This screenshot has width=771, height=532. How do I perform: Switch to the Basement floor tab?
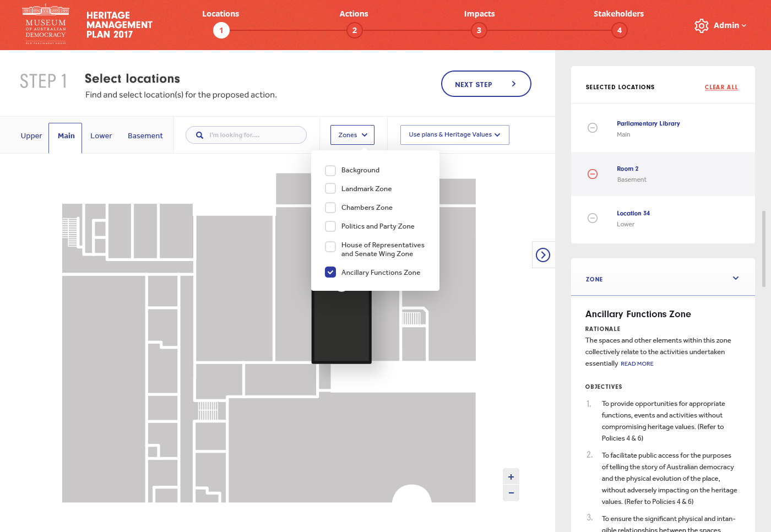(145, 135)
